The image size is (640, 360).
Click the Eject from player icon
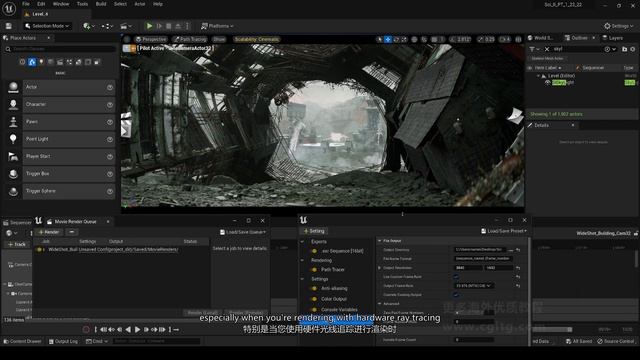point(178,26)
